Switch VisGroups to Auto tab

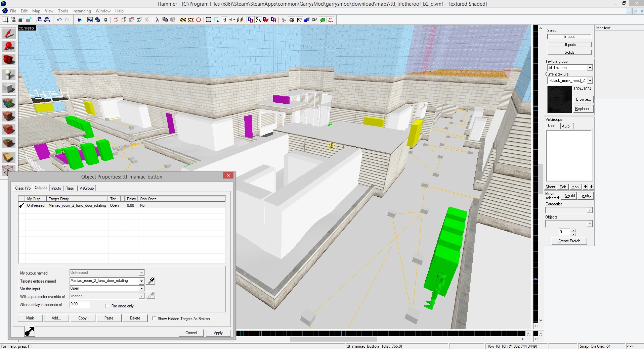pos(566,126)
